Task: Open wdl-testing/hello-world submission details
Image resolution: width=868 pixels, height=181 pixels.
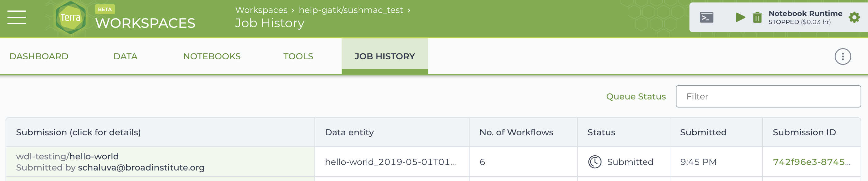Action: point(67,156)
